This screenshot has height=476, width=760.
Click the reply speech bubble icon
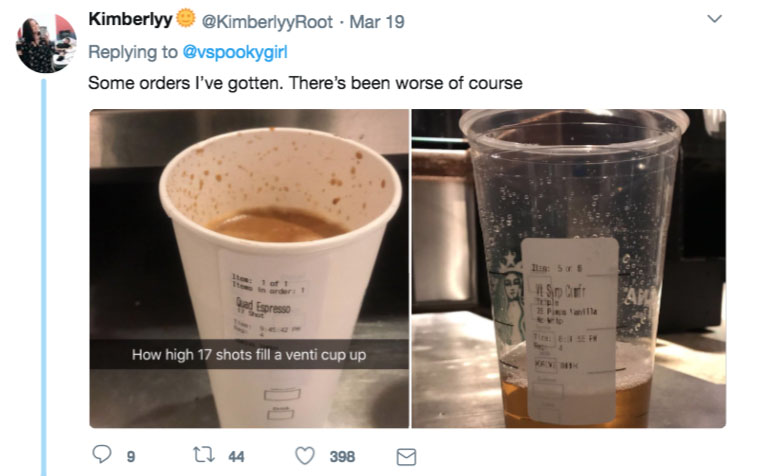tap(101, 456)
